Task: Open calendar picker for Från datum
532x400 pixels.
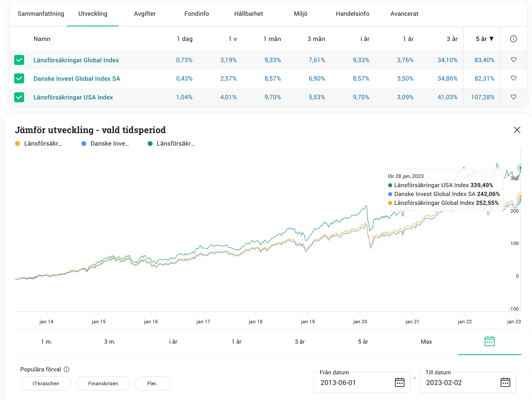Action: coord(399,382)
